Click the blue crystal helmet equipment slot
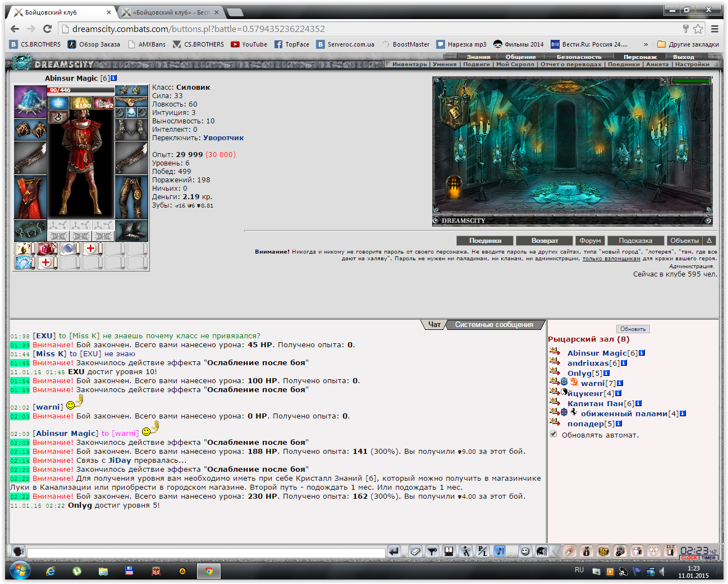Image resolution: width=728 pixels, height=584 pixels. pyautogui.click(x=30, y=102)
